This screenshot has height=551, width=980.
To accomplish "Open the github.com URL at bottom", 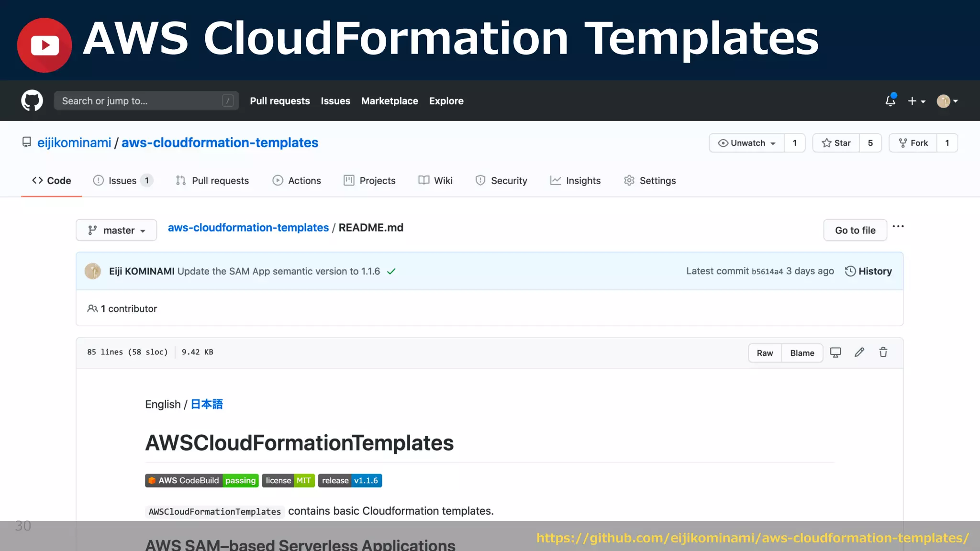I will coord(753,538).
